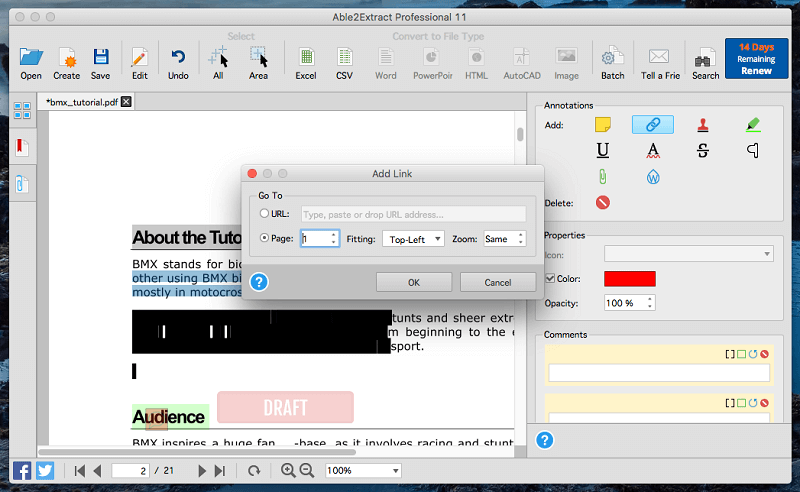Add a sticky note annotation
This screenshot has height=492, width=800.
click(x=603, y=125)
